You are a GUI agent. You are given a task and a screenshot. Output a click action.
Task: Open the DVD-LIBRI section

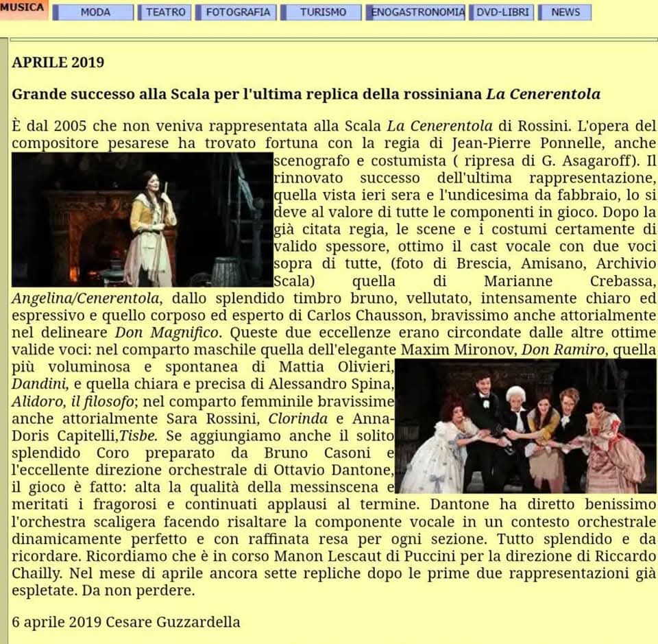coord(502,12)
